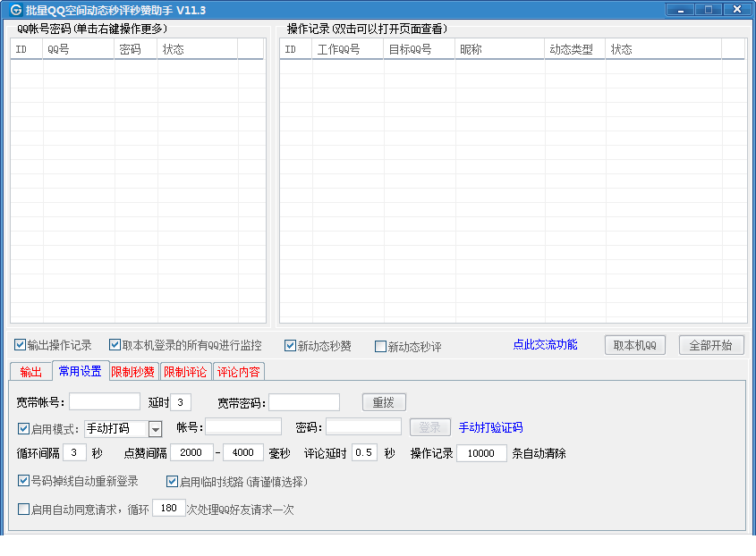The height and width of the screenshot is (556, 756).
Task: Open the 手动打验证码 link
Action: click(x=490, y=427)
